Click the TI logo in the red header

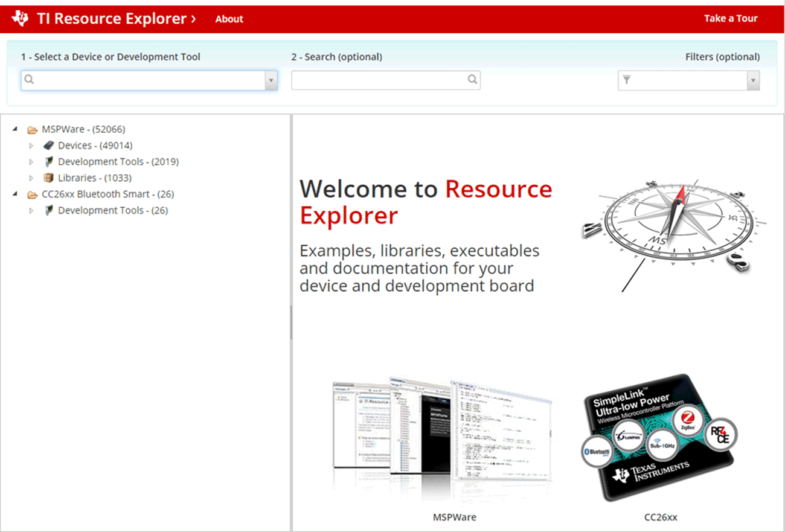click(21, 18)
